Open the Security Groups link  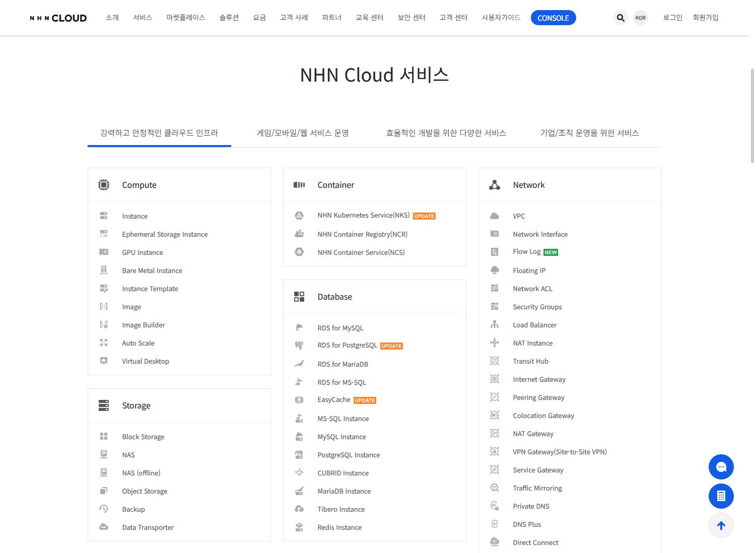[537, 307]
